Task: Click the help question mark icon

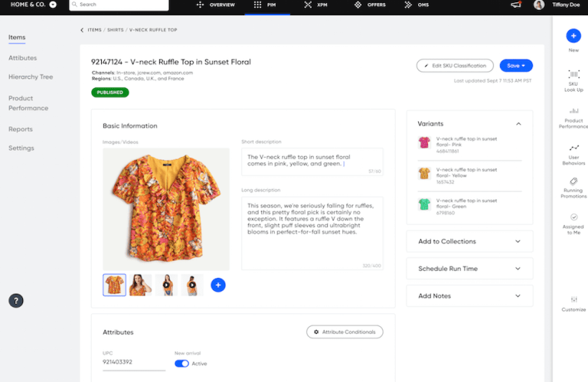Action: tap(16, 300)
